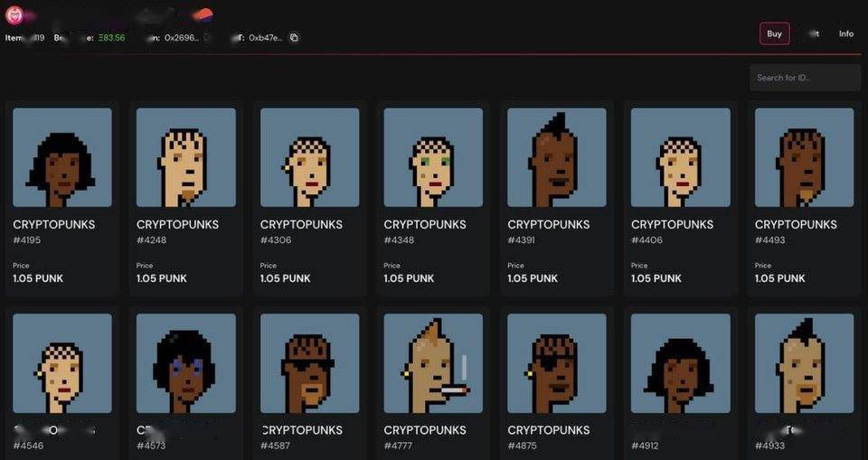Click CRYPTOPUNKS title above #4195
Image resolution: width=868 pixels, height=460 pixels.
coord(53,225)
